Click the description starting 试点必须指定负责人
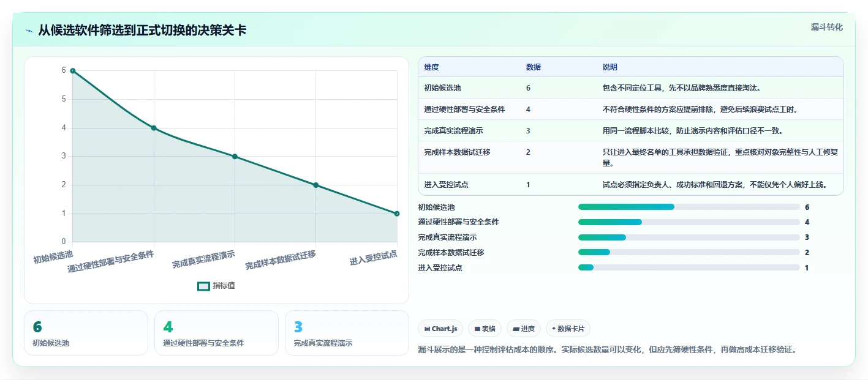 [715, 184]
